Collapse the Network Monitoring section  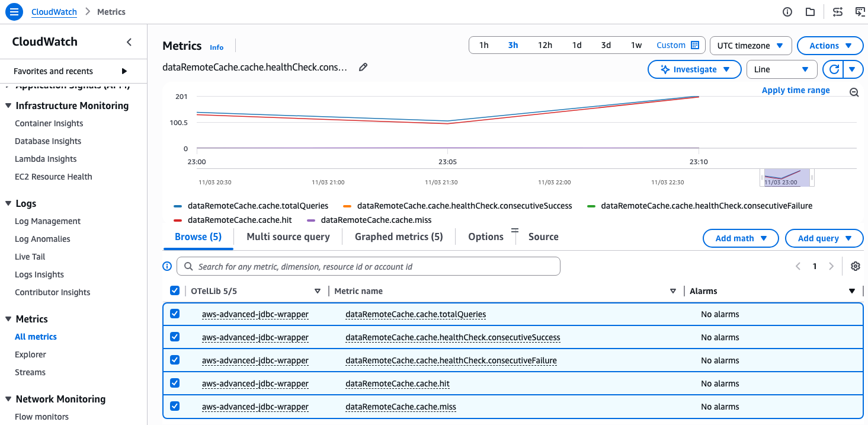click(8, 399)
